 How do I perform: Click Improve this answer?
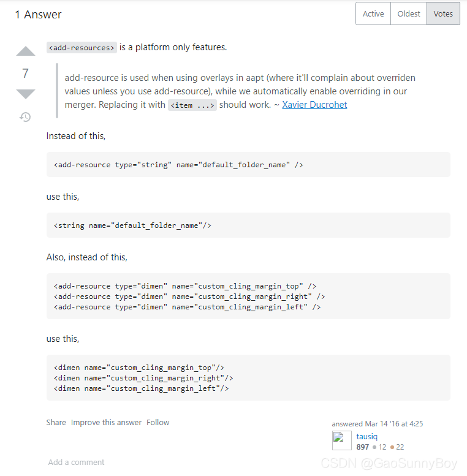106,422
